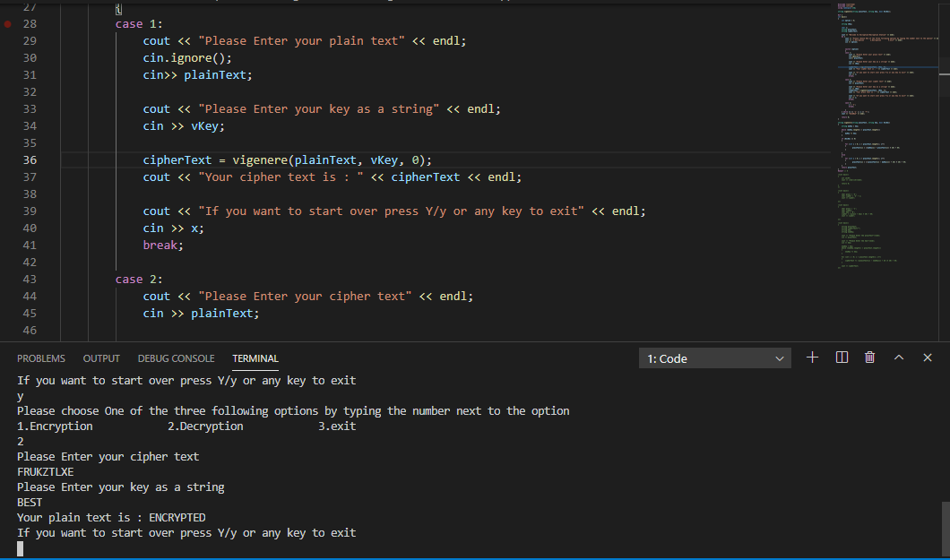Screen dimensions: 950x560
Task: Click 'cipherText' variable on line 37
Action: pos(426,177)
